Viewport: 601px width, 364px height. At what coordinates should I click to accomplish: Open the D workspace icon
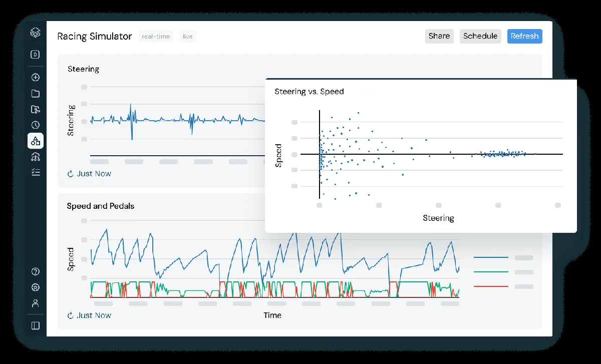(35, 55)
